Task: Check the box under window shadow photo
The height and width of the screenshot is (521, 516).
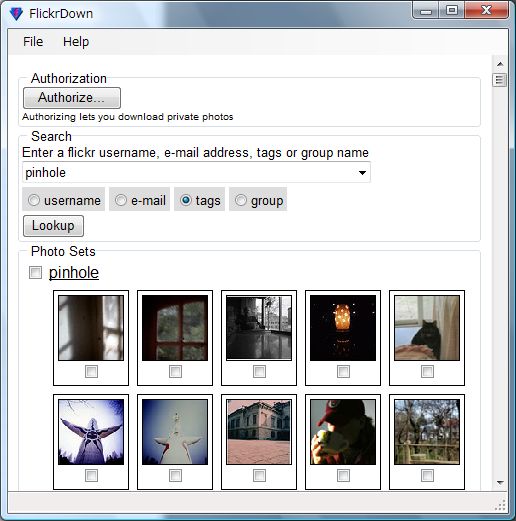Action: [91, 371]
